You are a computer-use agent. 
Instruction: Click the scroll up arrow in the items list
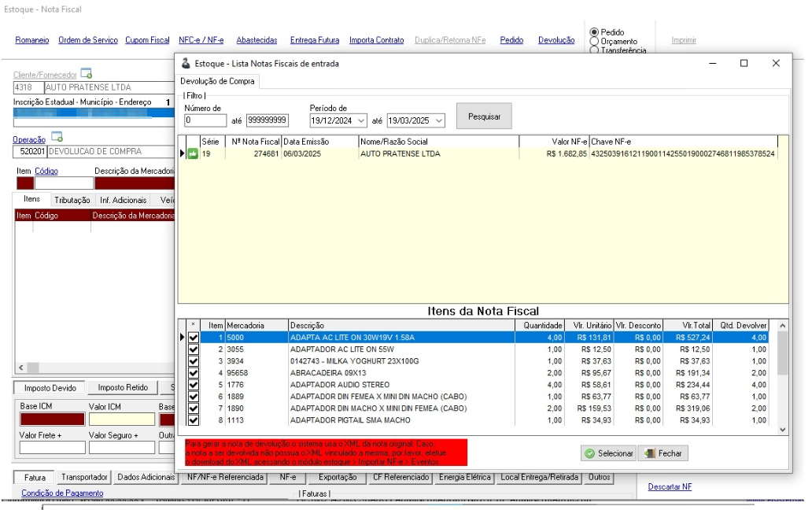[782, 326]
